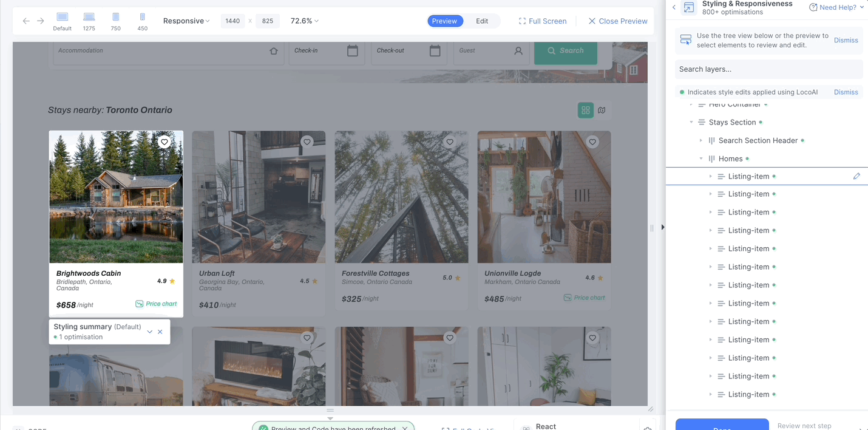Screen dimensions: 868x430
Task: Click the Brightwoods Cabin photo
Action: click(116, 197)
